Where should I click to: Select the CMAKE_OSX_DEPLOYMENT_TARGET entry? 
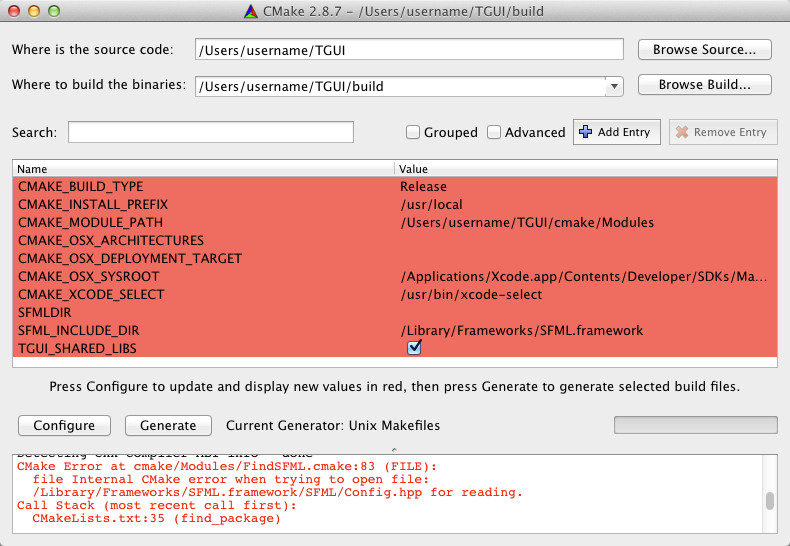(130, 258)
